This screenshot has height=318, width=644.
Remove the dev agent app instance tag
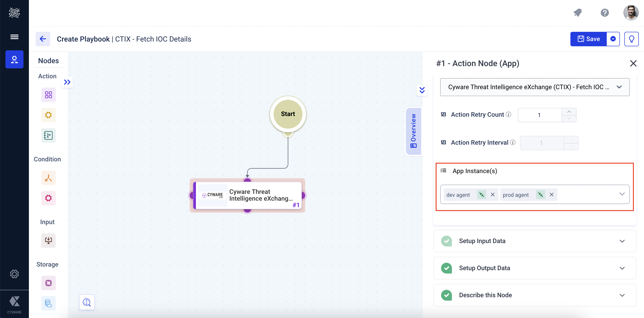[x=493, y=194]
